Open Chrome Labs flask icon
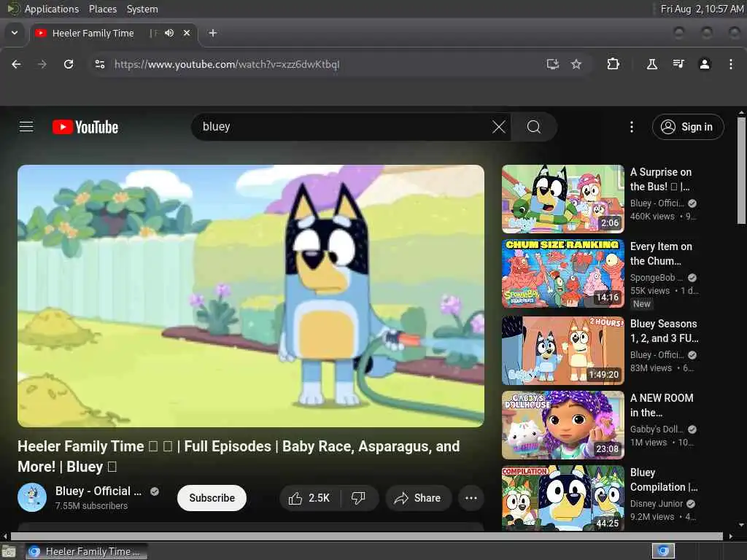 click(x=651, y=64)
